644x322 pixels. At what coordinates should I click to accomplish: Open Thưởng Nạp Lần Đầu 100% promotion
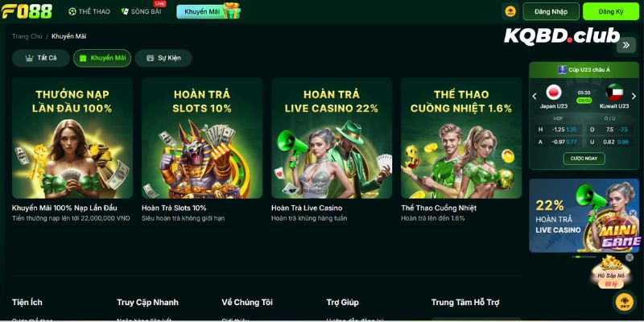[x=72, y=138]
